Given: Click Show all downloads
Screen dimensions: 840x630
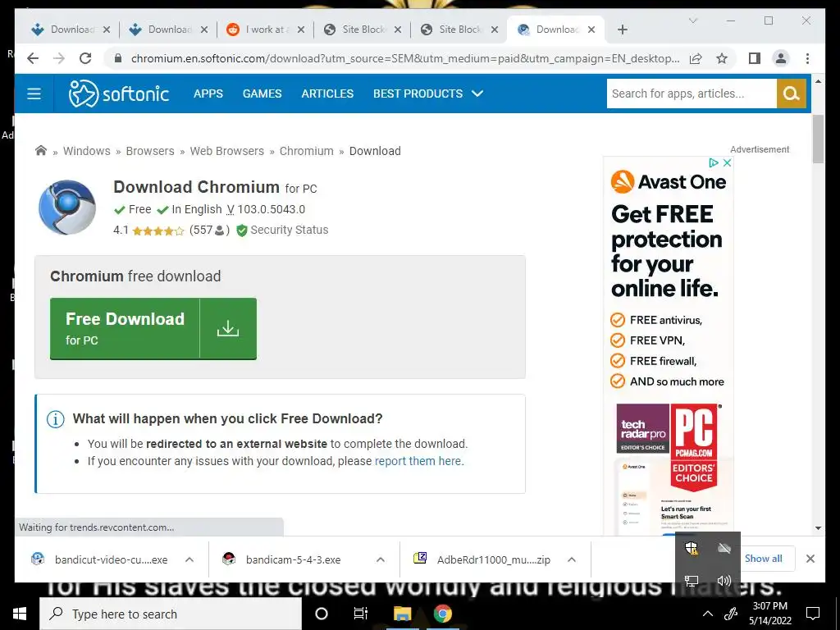Looking at the screenshot, I should tap(764, 559).
